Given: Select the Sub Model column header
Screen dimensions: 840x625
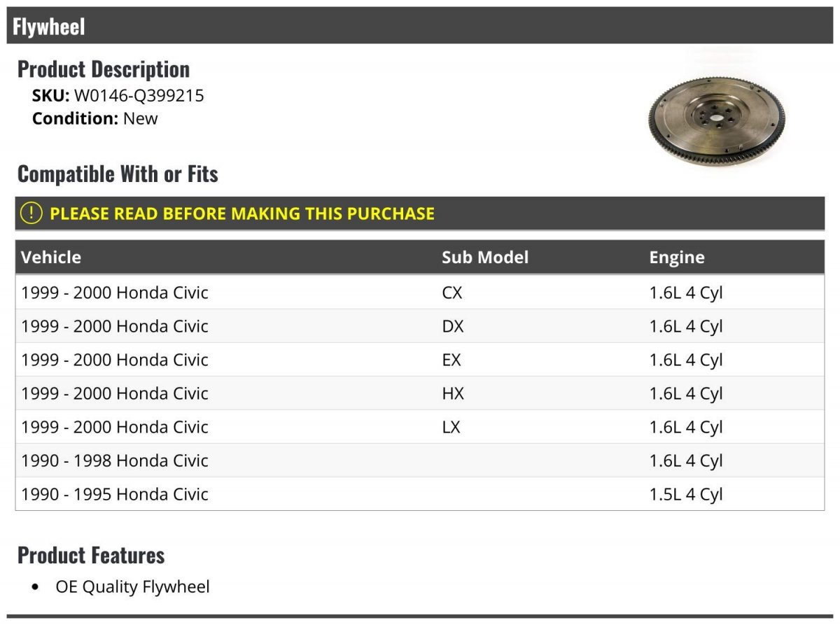Looking at the screenshot, I should (485, 257).
